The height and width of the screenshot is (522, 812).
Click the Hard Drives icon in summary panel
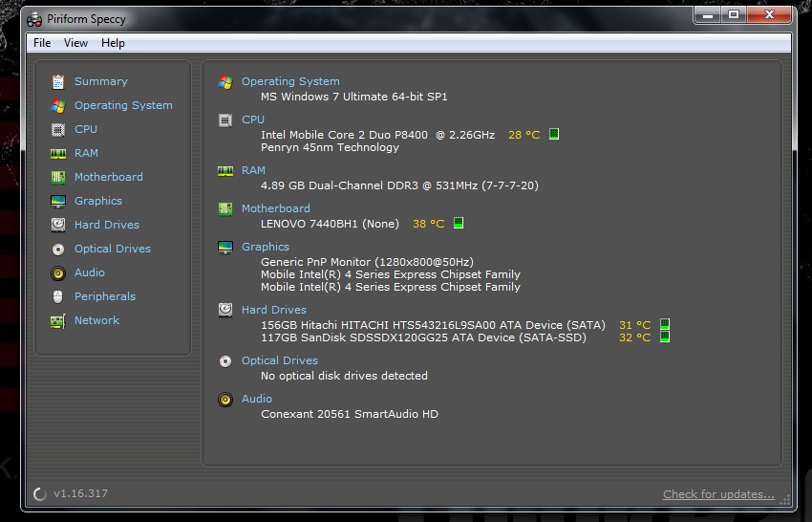[225, 311]
